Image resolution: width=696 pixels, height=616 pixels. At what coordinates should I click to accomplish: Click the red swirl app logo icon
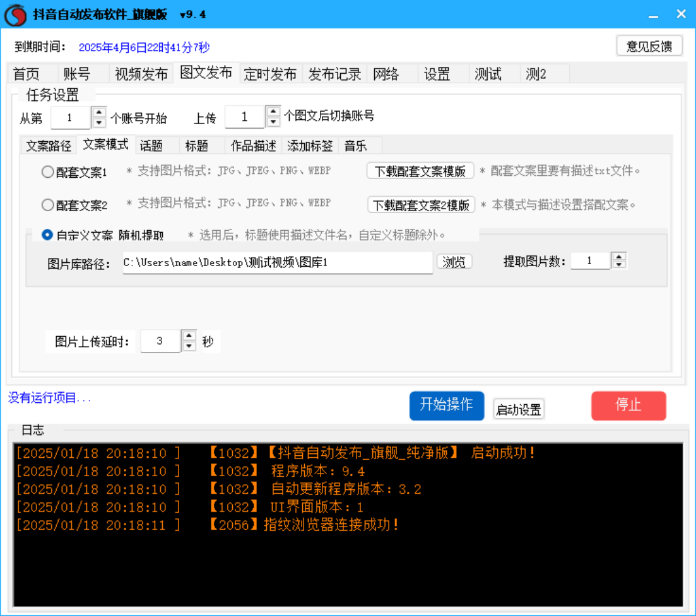coord(16,15)
